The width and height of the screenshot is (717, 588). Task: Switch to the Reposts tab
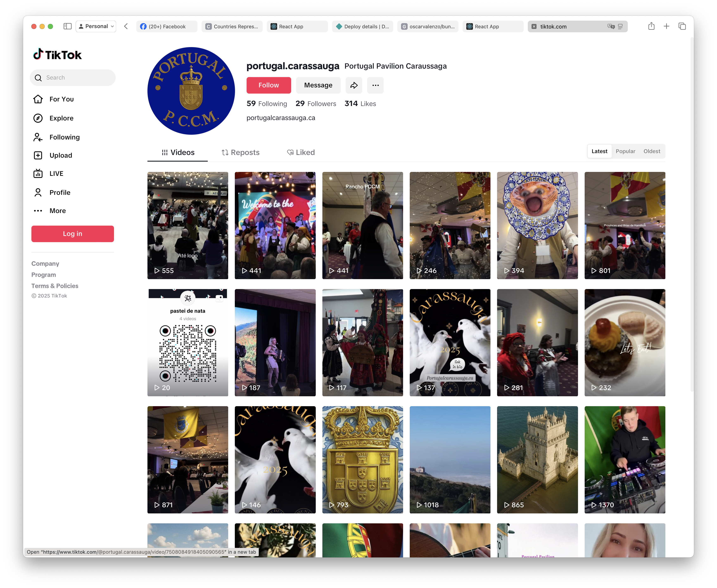point(240,152)
